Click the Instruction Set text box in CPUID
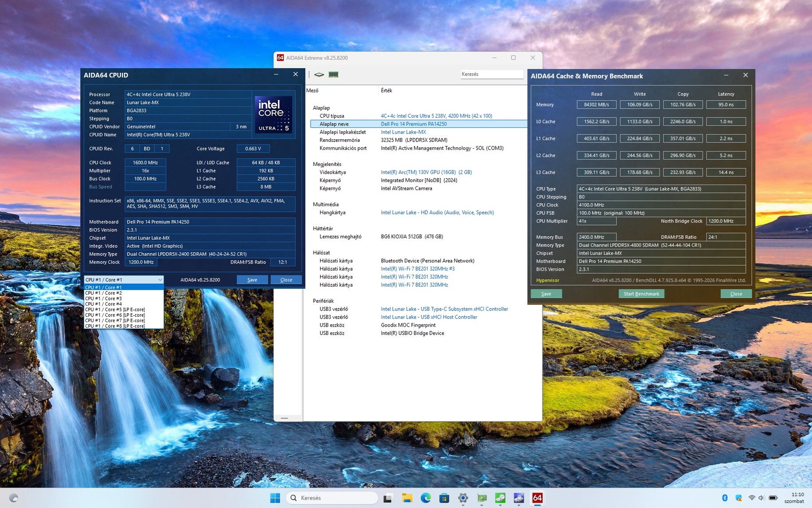This screenshot has height=508, width=812. pos(210,204)
